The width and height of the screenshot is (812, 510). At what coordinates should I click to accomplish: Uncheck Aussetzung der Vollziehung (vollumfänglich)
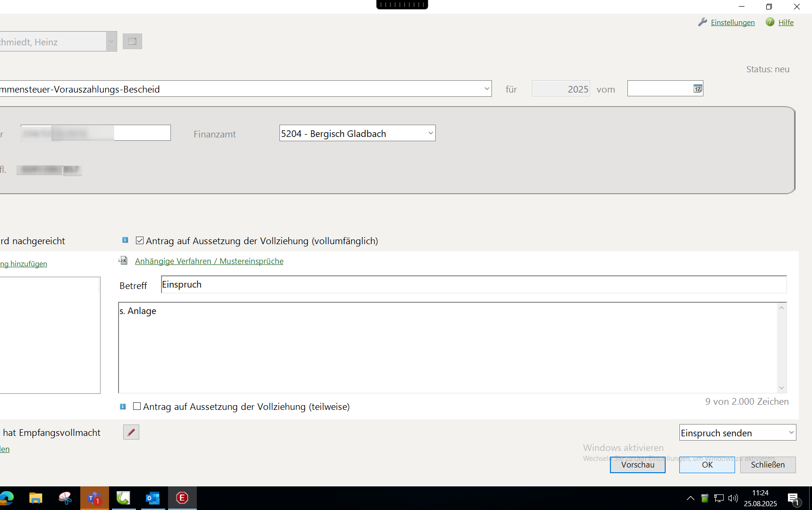[x=140, y=240]
